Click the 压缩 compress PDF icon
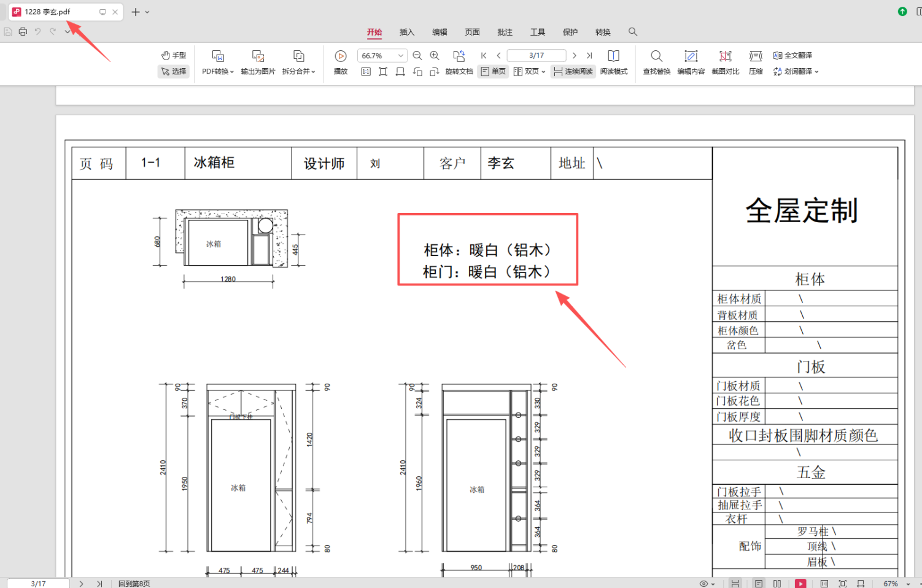 click(756, 56)
